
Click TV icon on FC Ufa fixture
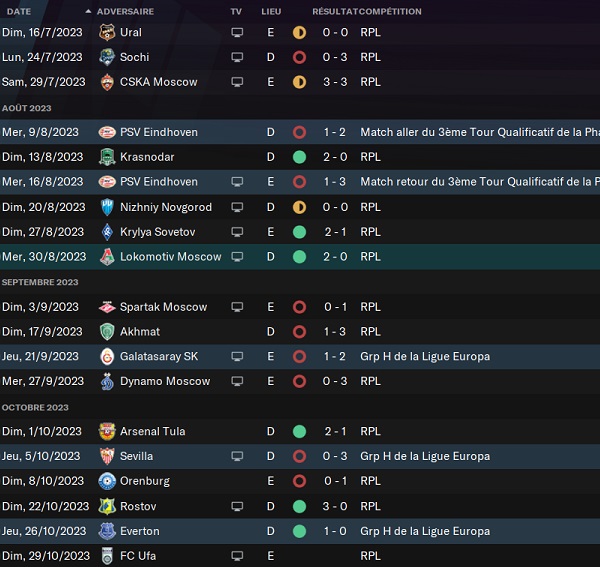[x=237, y=556]
